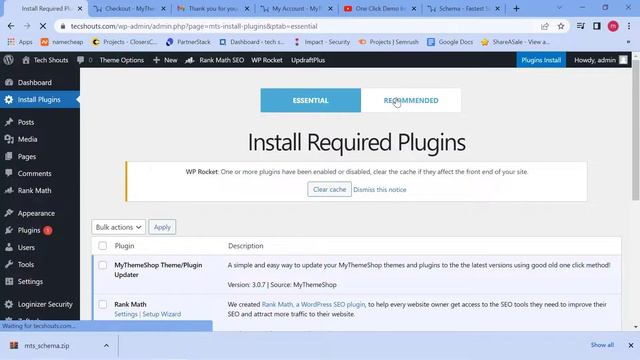Click the Rank Math SEO admin bar item

215,60
